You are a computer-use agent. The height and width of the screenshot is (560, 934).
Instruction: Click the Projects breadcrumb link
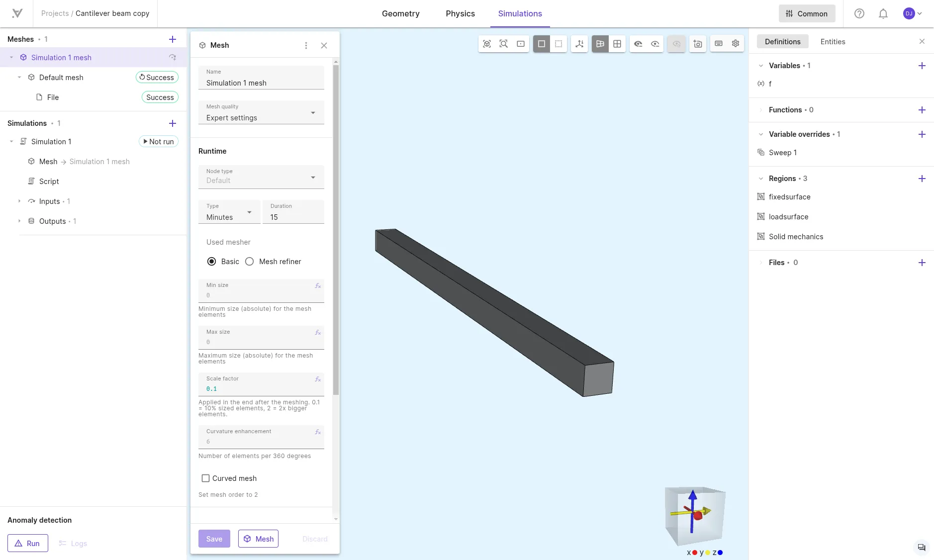pyautogui.click(x=55, y=13)
